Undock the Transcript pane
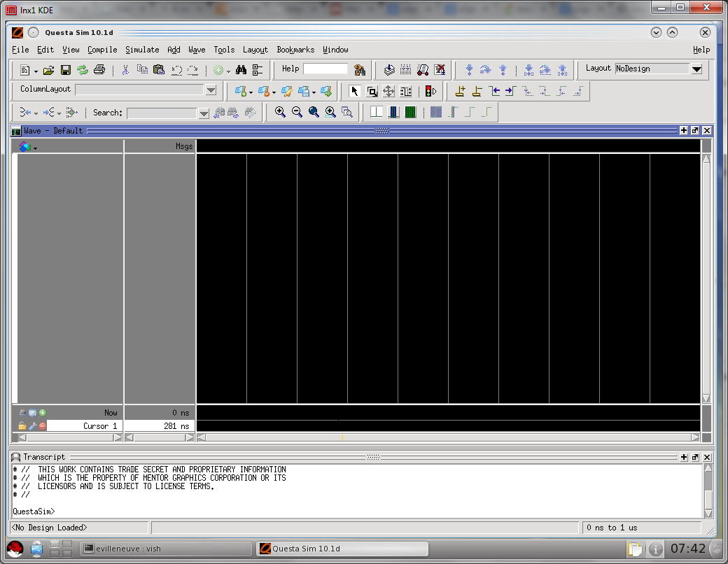Screen dimensions: 728x564 [x=695, y=457]
